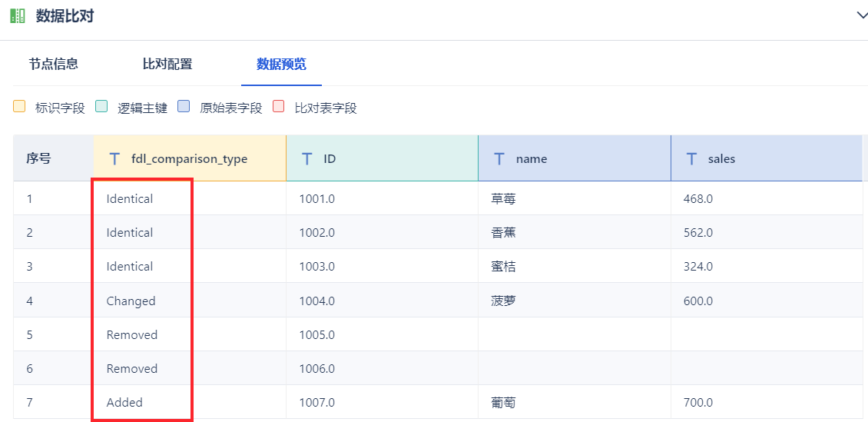This screenshot has width=868, height=422.
Task: Click text-type icon of fdl_comparison_type column
Action: point(114,159)
